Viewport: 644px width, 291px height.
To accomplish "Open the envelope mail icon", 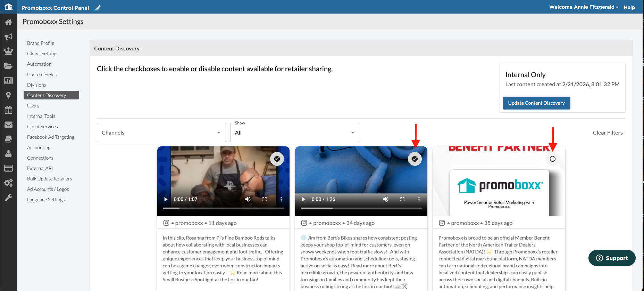I will (x=8, y=124).
